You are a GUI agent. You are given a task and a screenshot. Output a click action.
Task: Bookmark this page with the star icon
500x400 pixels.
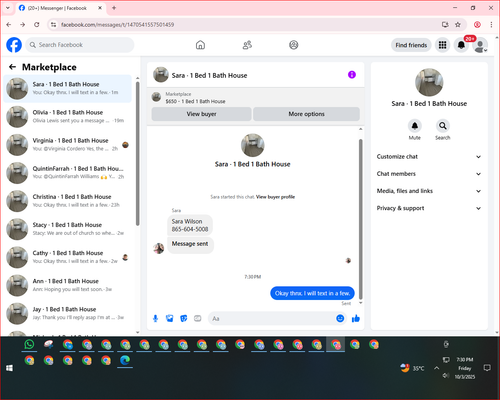point(458,25)
